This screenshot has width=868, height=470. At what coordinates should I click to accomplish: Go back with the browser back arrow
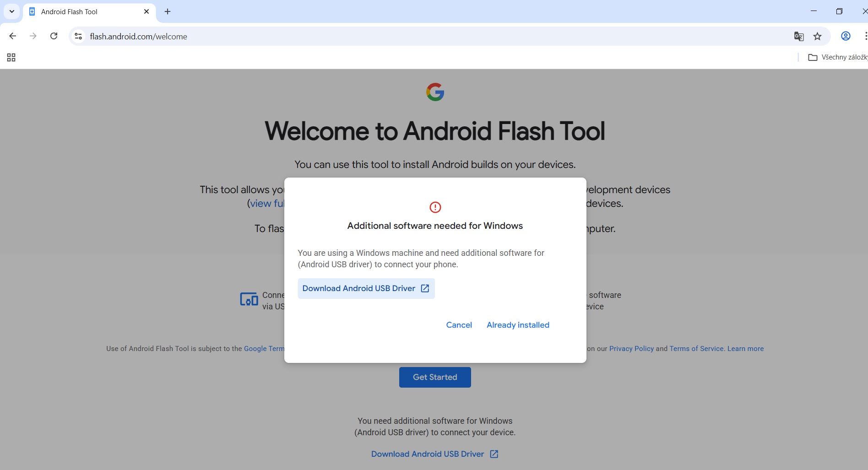point(13,36)
